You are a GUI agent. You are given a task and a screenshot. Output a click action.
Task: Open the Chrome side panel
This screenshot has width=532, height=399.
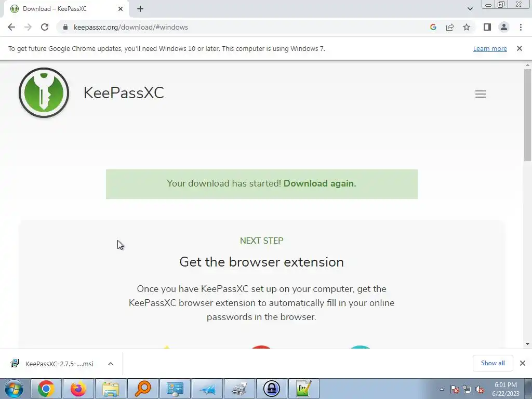pyautogui.click(x=487, y=27)
